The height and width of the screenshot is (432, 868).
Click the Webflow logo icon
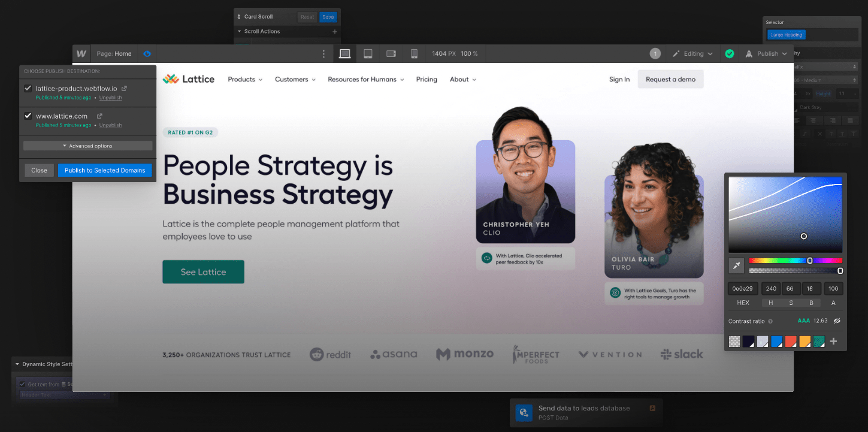81,53
